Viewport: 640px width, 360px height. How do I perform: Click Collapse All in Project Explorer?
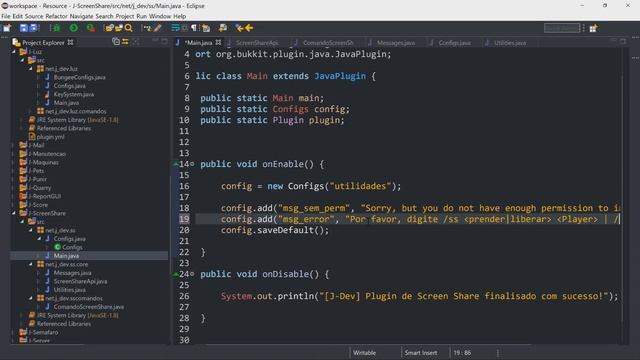pyautogui.click(x=116, y=42)
